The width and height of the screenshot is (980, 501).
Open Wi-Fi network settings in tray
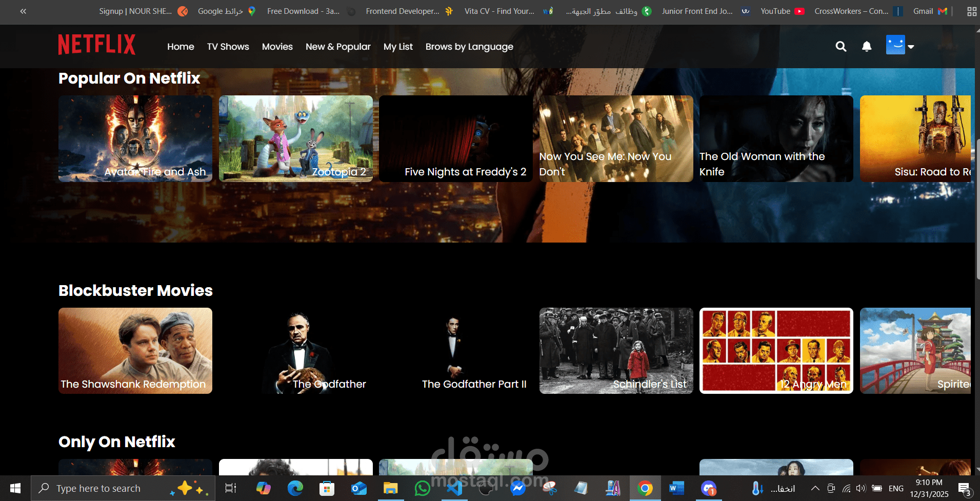[x=847, y=488]
